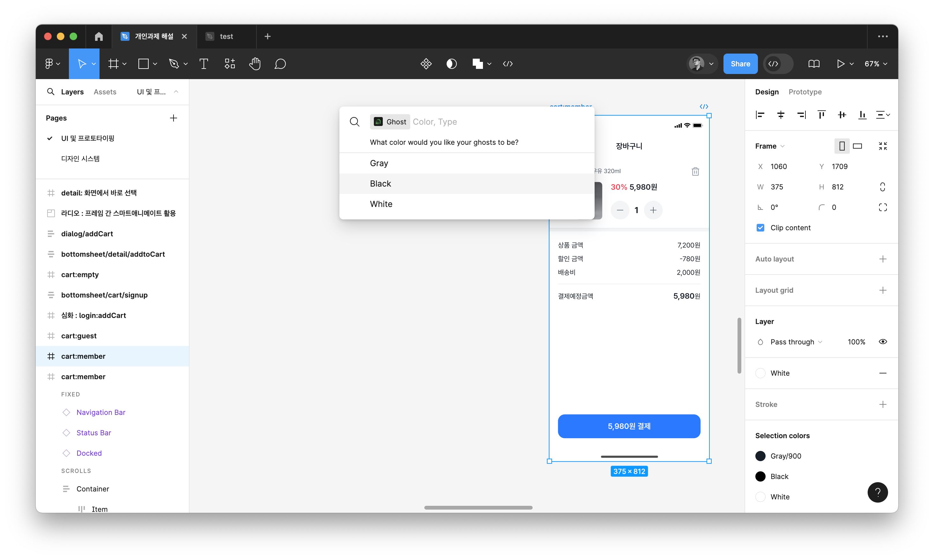Open the Resources tool
934x560 pixels.
pyautogui.click(x=229, y=64)
